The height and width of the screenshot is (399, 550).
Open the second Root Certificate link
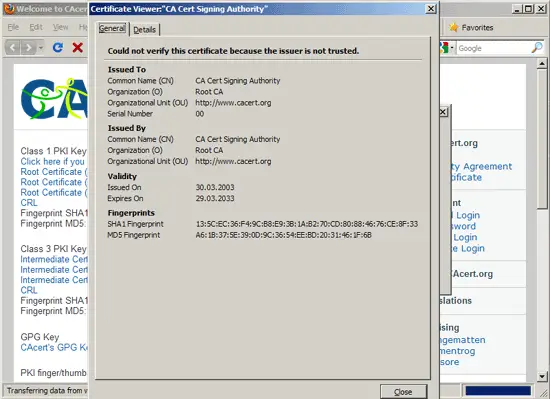[x=53, y=182]
